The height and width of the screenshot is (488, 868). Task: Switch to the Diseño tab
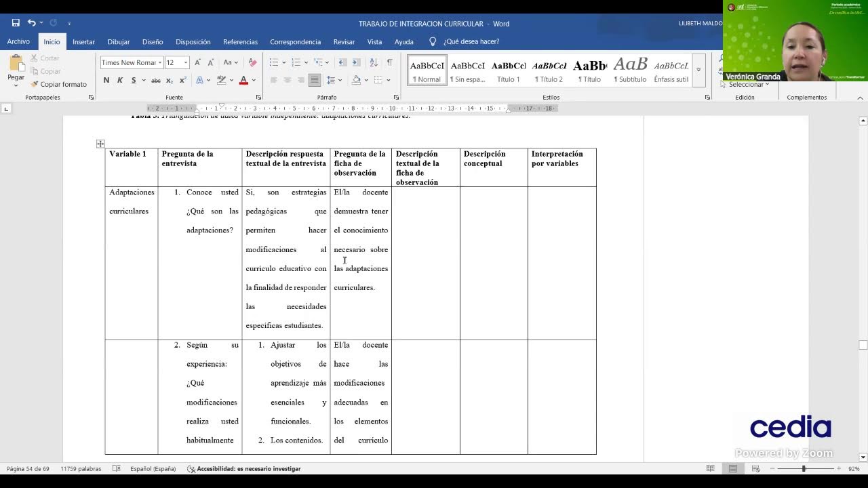click(x=153, y=41)
